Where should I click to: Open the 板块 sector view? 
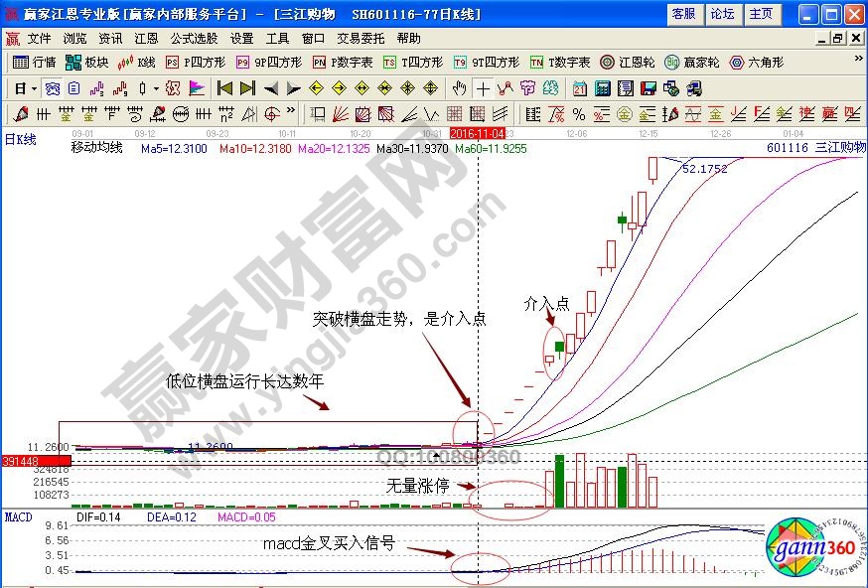(86, 63)
